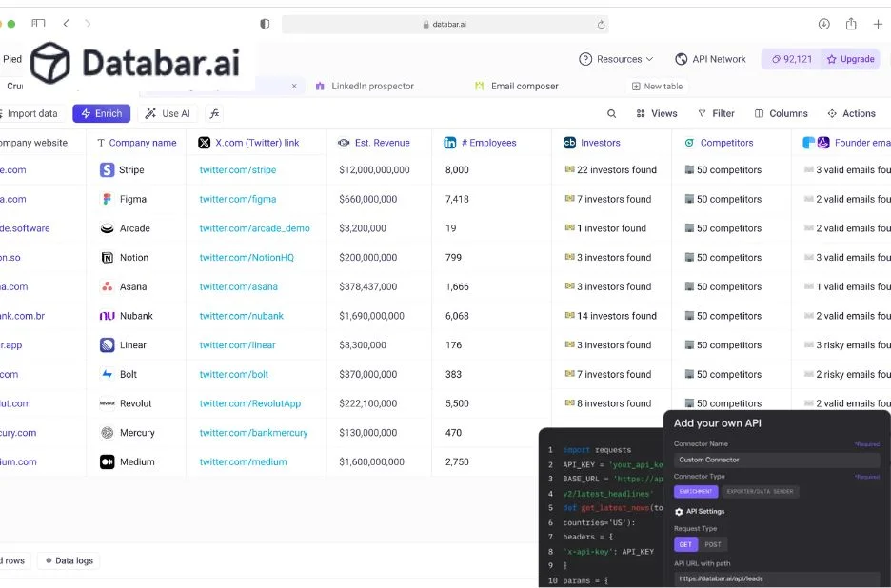Click the Linear logo icon in table
The image size is (891, 588).
(107, 345)
